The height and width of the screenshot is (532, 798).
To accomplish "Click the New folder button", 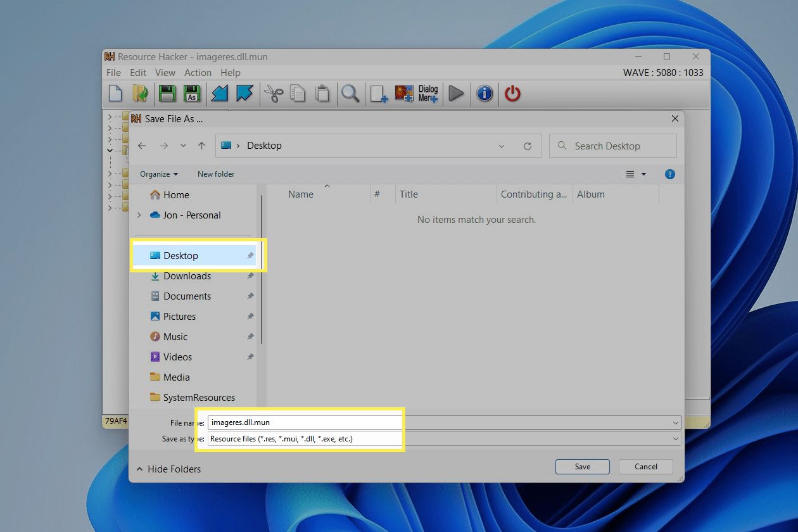I will tap(216, 174).
